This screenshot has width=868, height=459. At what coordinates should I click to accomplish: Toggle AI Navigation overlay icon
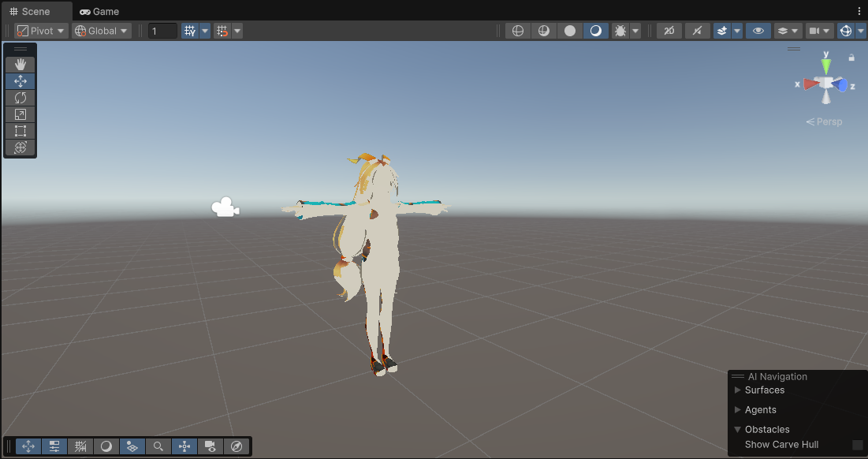[132, 446]
